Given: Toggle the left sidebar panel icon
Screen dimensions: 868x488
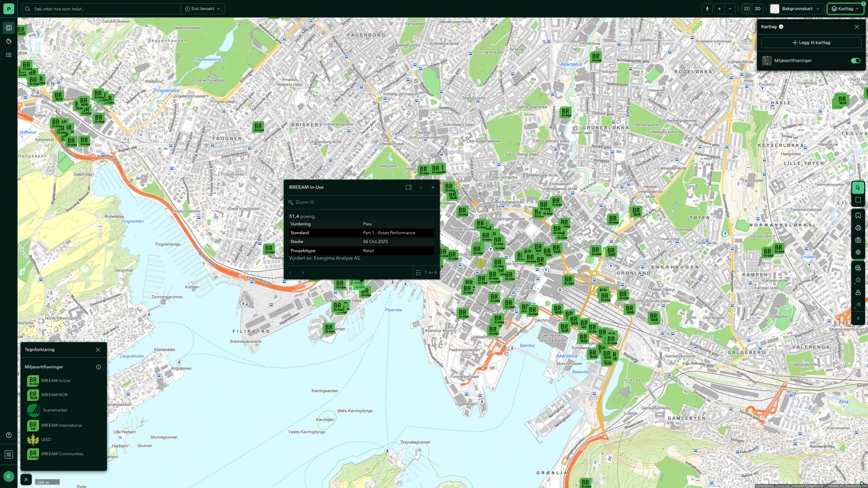Looking at the screenshot, I should tap(9, 28).
